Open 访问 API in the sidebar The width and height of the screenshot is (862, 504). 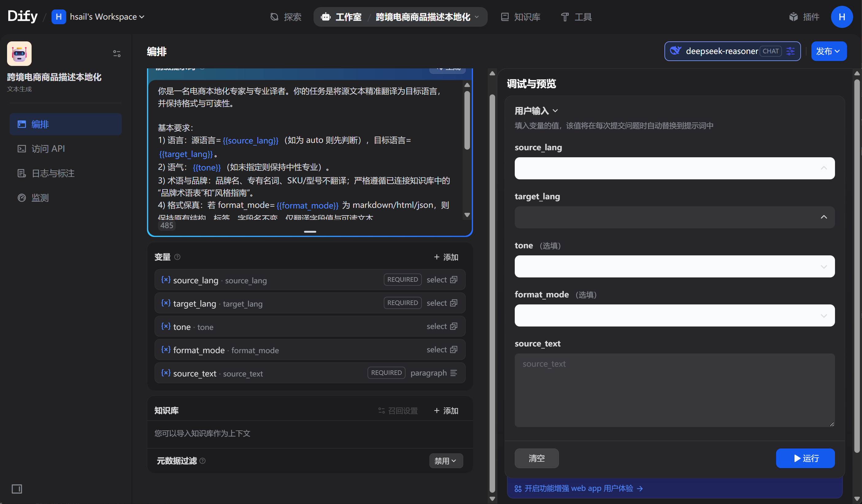click(66, 149)
